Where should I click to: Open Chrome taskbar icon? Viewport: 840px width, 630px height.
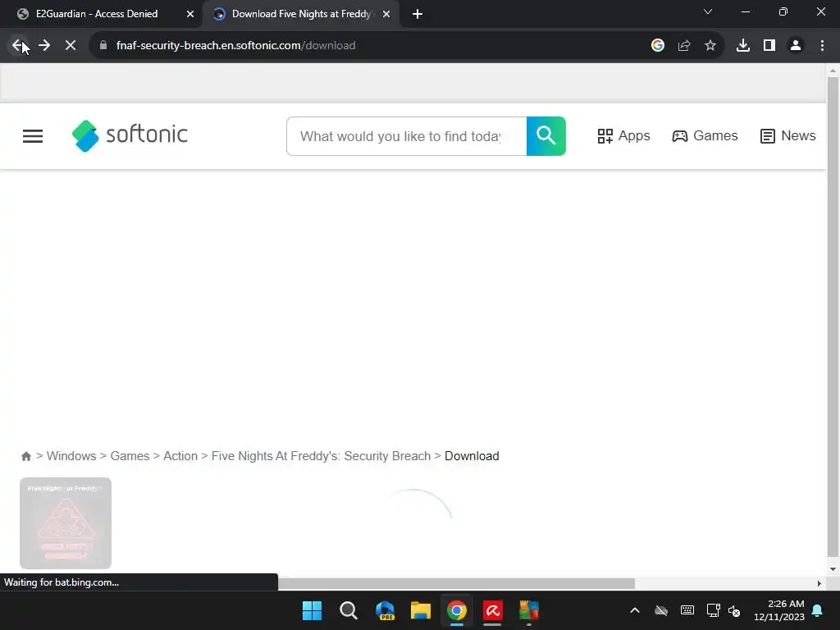pyautogui.click(x=457, y=610)
